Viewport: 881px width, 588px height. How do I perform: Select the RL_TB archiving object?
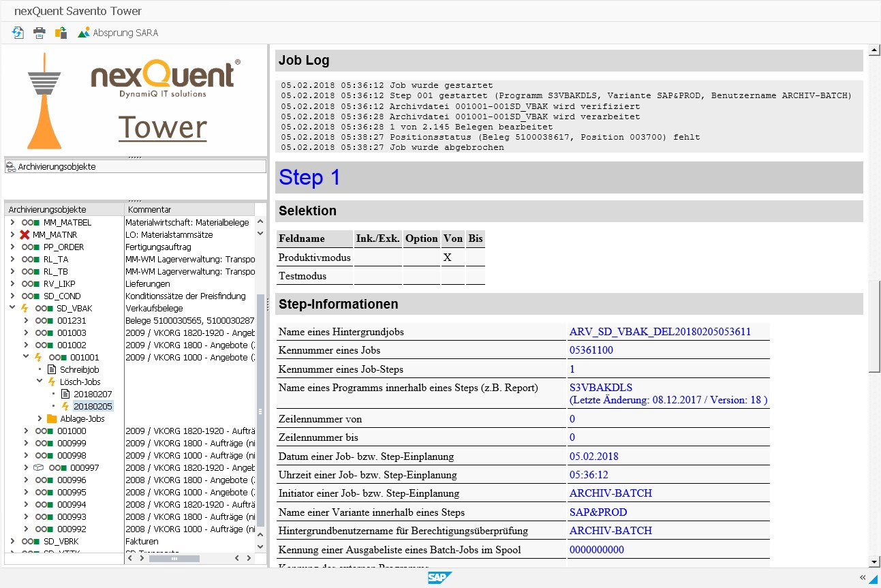click(x=56, y=271)
